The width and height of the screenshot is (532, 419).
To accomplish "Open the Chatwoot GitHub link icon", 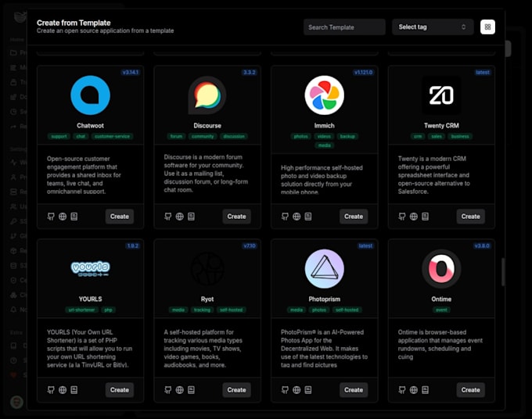I will pyautogui.click(x=51, y=217).
